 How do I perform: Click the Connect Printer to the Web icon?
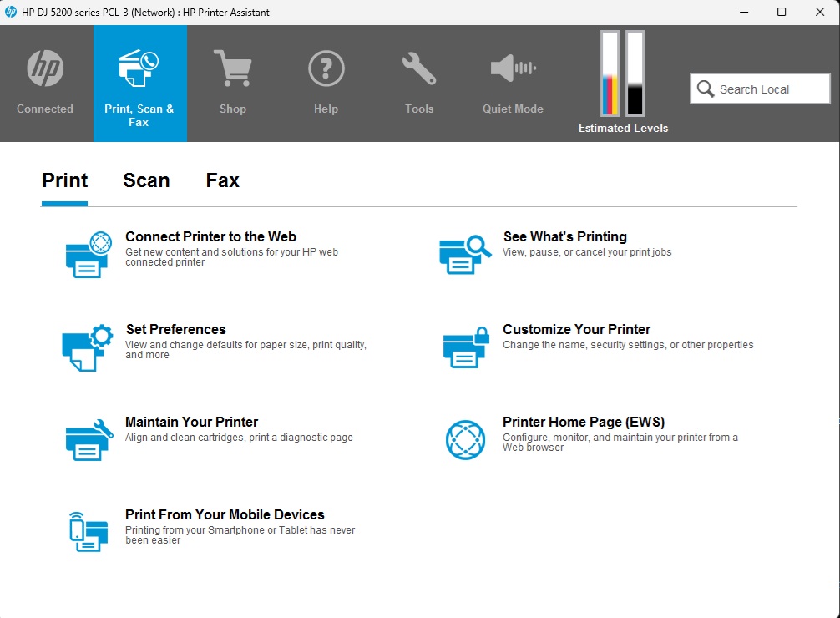pos(88,254)
